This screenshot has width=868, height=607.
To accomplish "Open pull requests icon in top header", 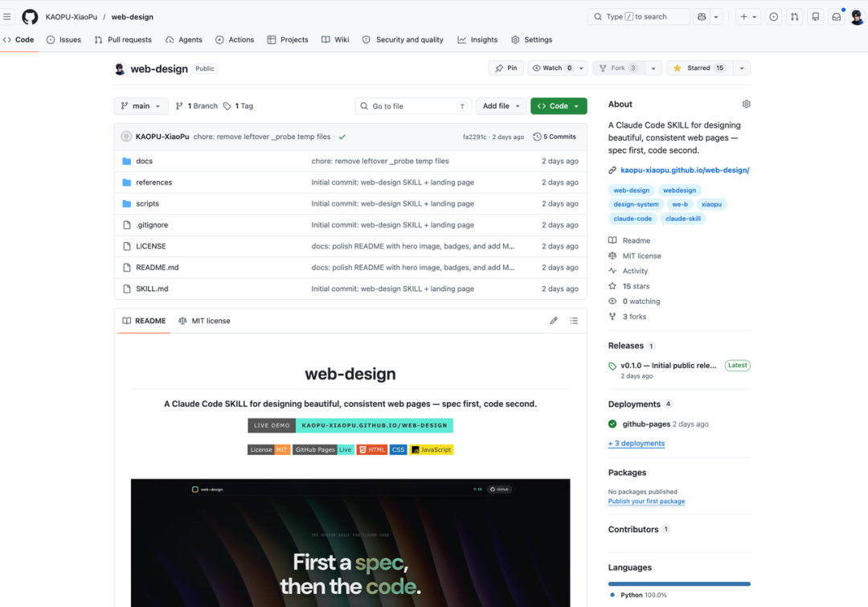I will (794, 17).
